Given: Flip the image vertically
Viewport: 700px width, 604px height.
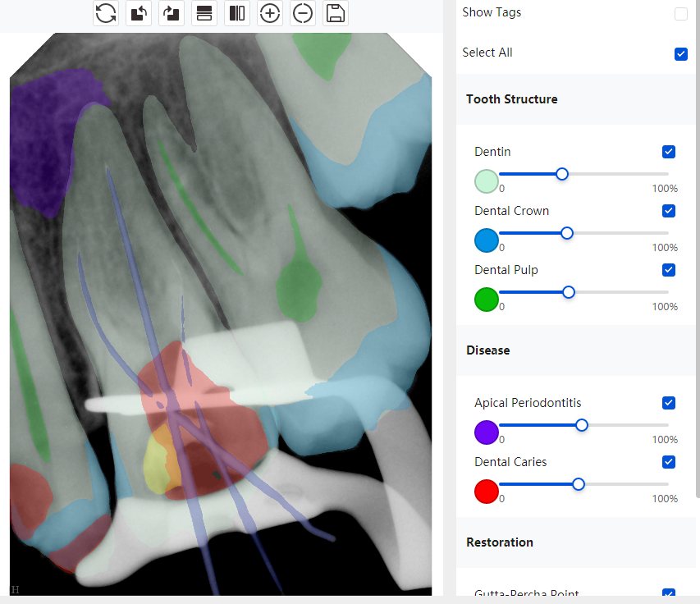Looking at the screenshot, I should tap(204, 13).
